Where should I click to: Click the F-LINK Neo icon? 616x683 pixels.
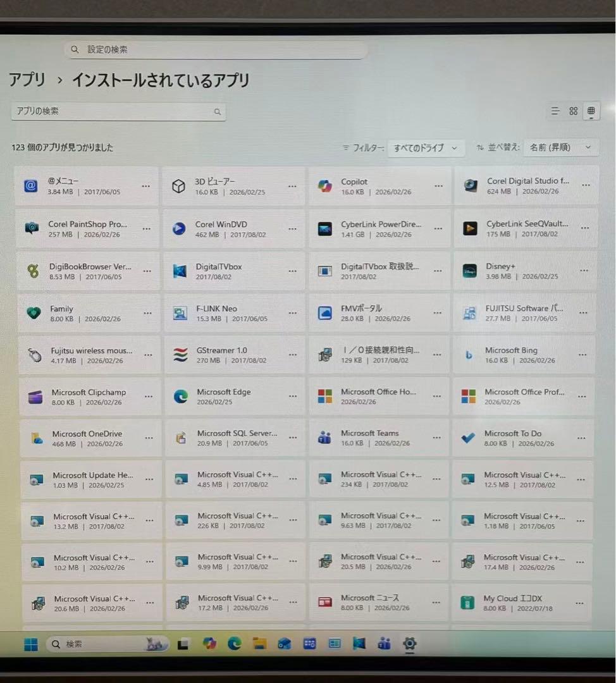(180, 313)
